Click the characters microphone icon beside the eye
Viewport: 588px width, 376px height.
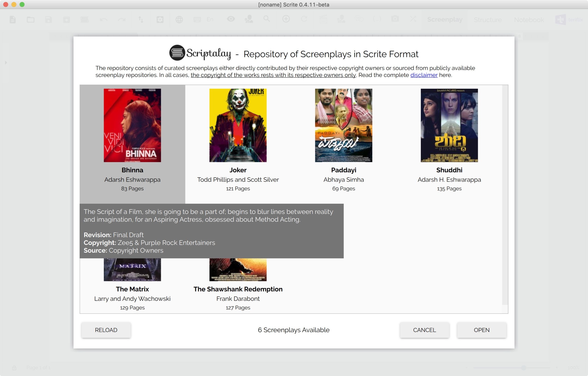pos(249,19)
